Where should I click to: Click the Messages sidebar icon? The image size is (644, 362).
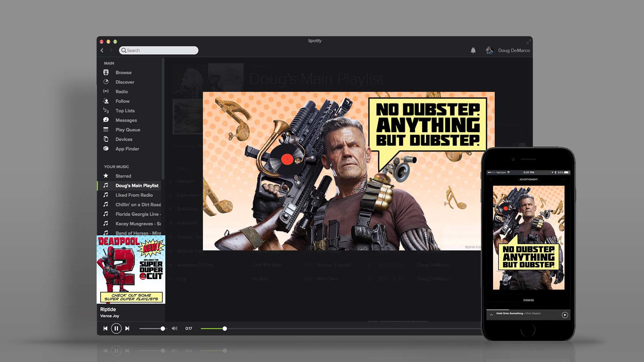pyautogui.click(x=106, y=120)
